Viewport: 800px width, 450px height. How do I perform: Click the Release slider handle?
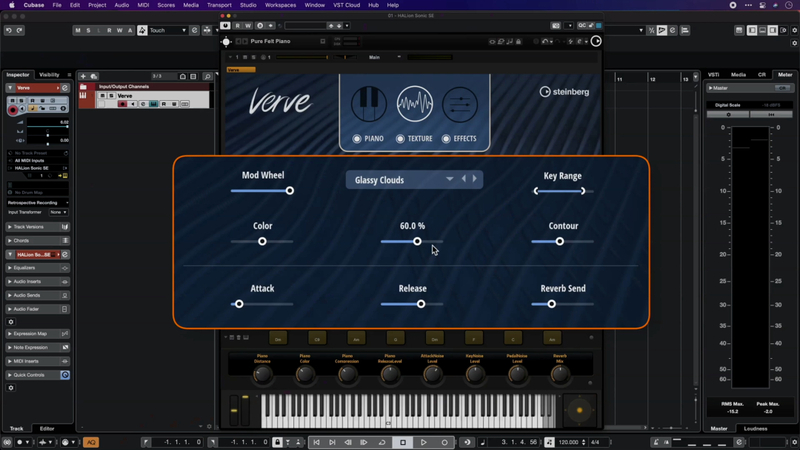tap(421, 304)
